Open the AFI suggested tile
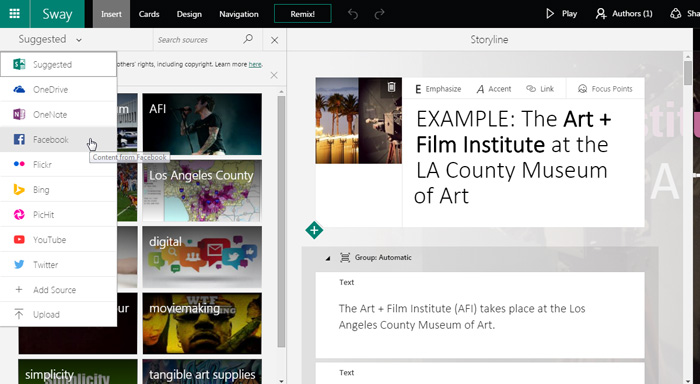This screenshot has width=700, height=384. coord(202,124)
